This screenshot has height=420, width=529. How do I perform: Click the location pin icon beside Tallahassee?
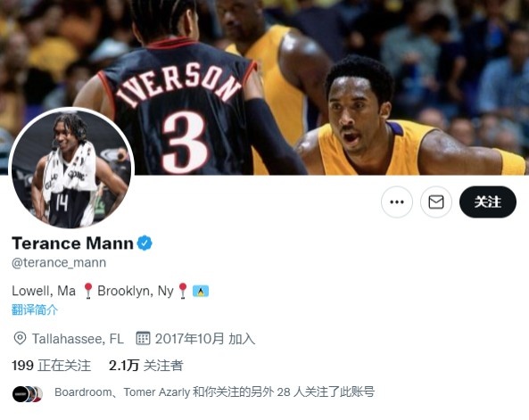click(x=20, y=338)
